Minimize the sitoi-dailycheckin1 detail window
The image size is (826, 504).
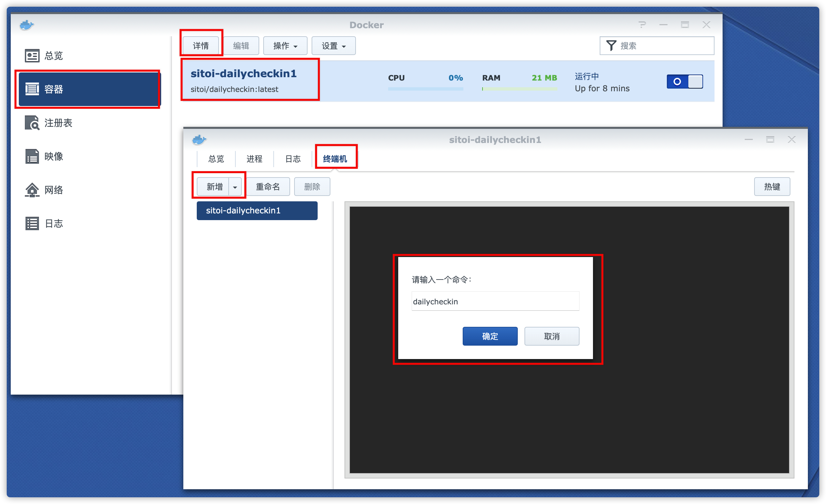coord(749,140)
